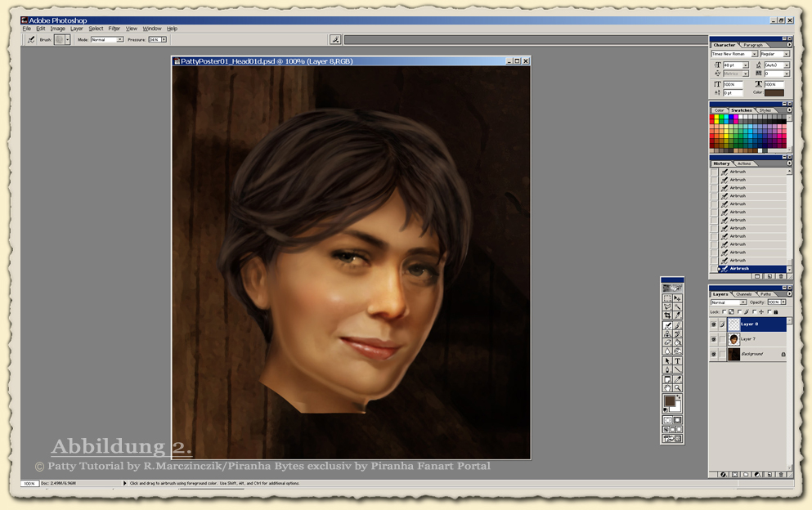Hide Layer 7 with its eye icon
The height and width of the screenshot is (510, 812).
point(714,339)
